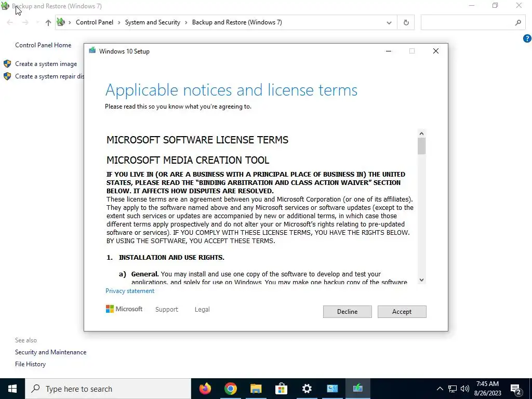Open the Windows Start menu
The width and height of the screenshot is (532, 399).
pyautogui.click(x=12, y=389)
